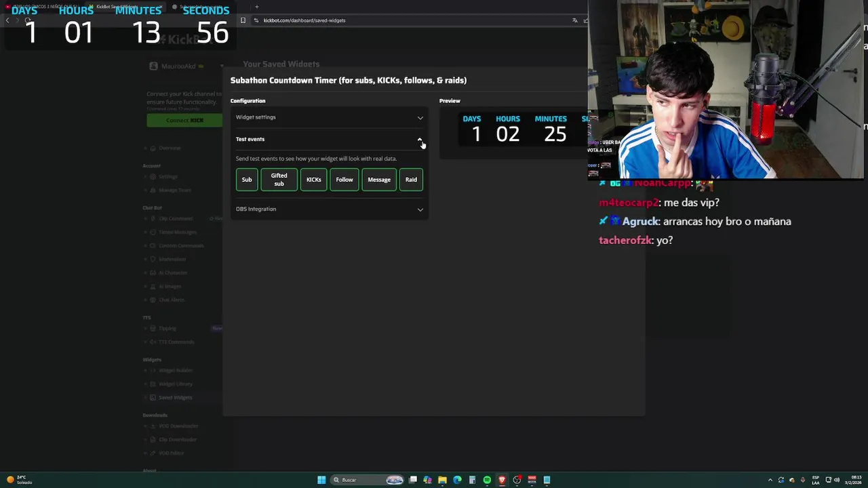This screenshot has width=868, height=488.
Task: Open the weather widget on taskbar
Action: [x=19, y=480]
